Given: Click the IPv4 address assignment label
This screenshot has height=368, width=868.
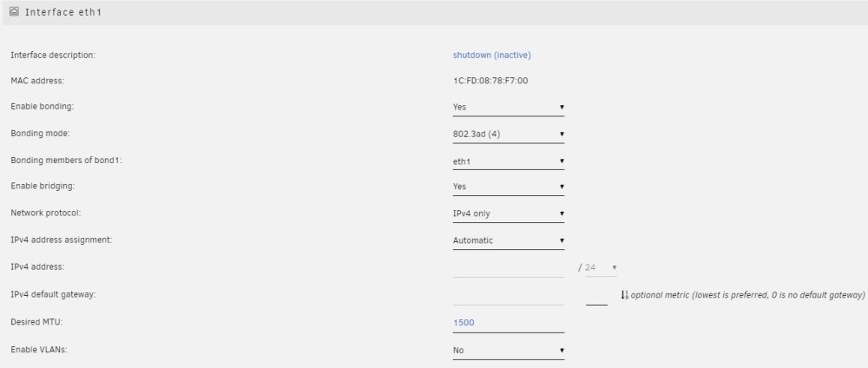Looking at the screenshot, I should click(x=60, y=240).
